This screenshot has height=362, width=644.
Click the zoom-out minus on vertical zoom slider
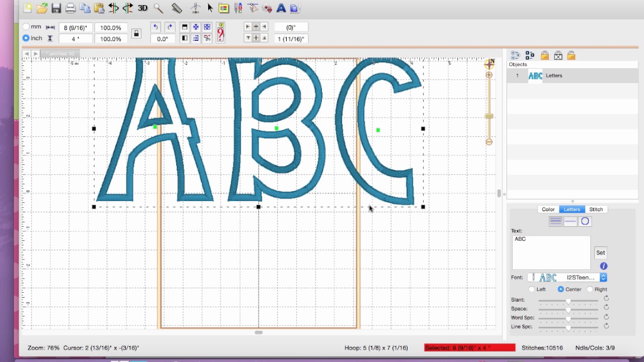click(489, 142)
